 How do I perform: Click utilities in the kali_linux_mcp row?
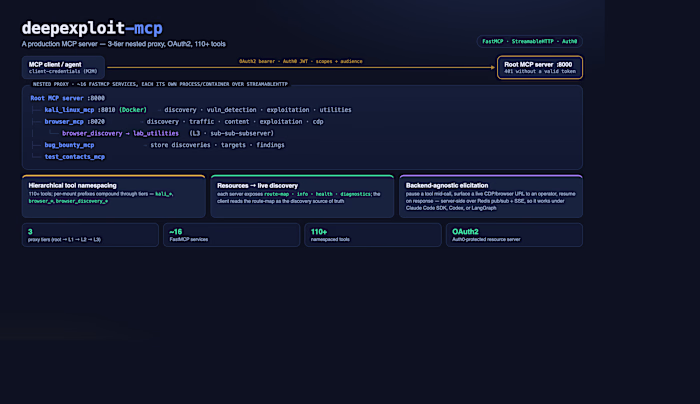pos(335,110)
